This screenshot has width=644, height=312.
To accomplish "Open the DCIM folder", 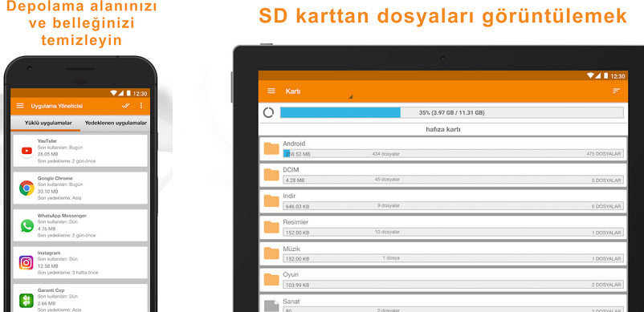I will pyautogui.click(x=442, y=175).
